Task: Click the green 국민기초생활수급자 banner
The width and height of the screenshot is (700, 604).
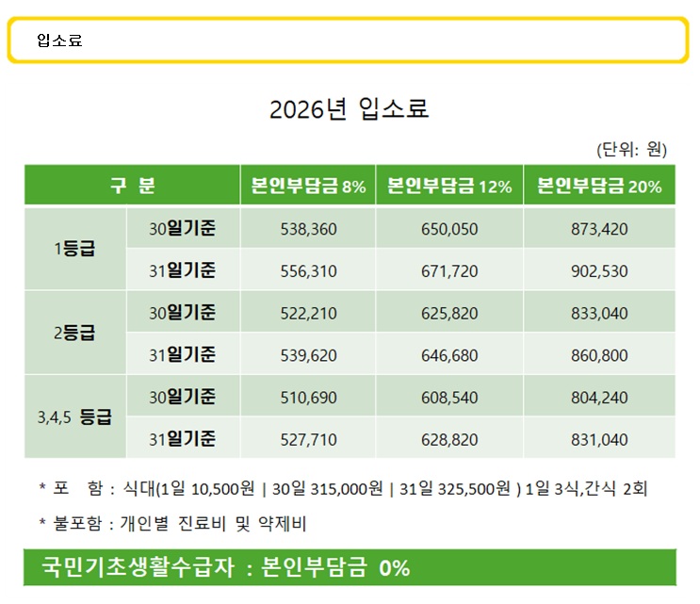Action: (350, 567)
